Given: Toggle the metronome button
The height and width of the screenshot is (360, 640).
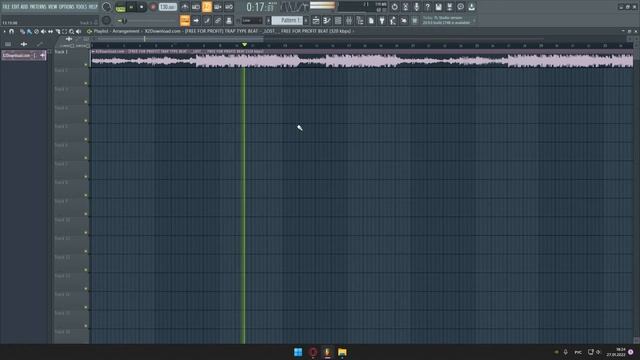Looking at the screenshot, I should (x=184, y=7).
